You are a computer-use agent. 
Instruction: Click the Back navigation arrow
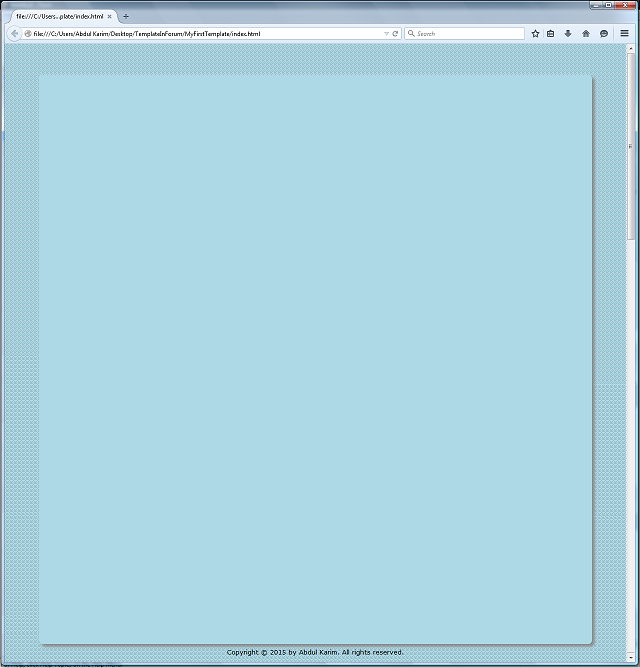point(15,33)
